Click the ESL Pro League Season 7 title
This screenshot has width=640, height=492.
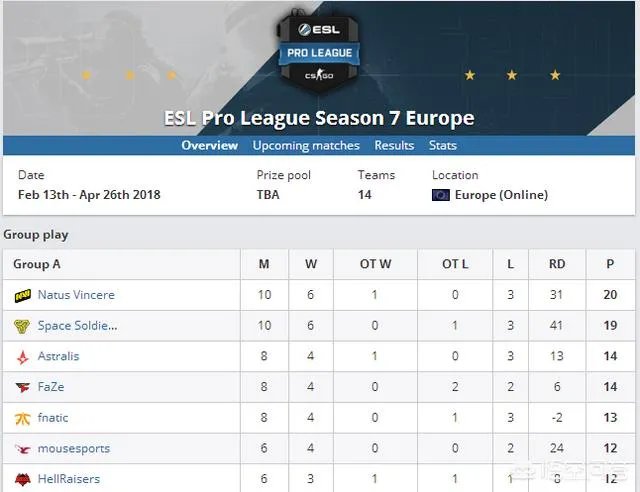[x=319, y=118]
